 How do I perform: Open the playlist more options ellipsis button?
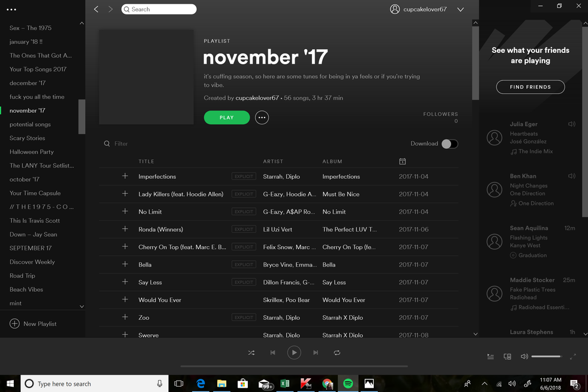[x=262, y=118]
